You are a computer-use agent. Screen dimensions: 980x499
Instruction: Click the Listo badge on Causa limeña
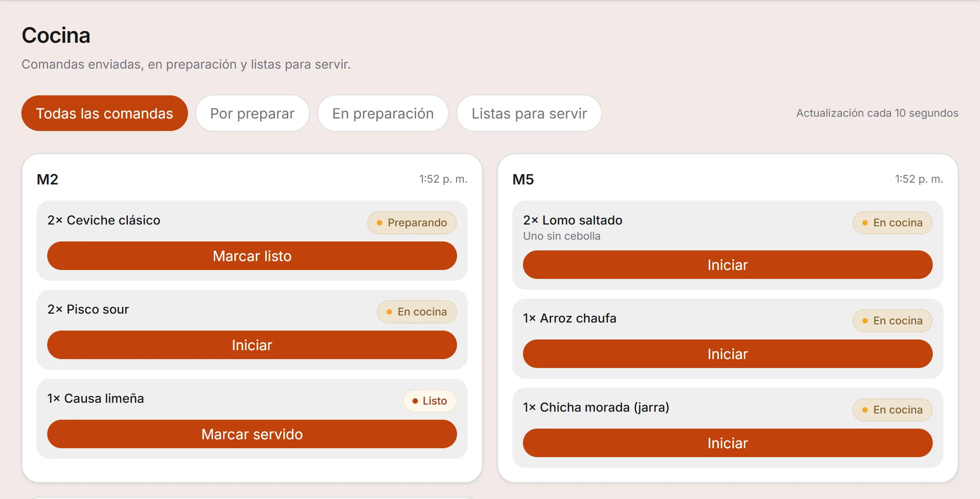(x=429, y=401)
